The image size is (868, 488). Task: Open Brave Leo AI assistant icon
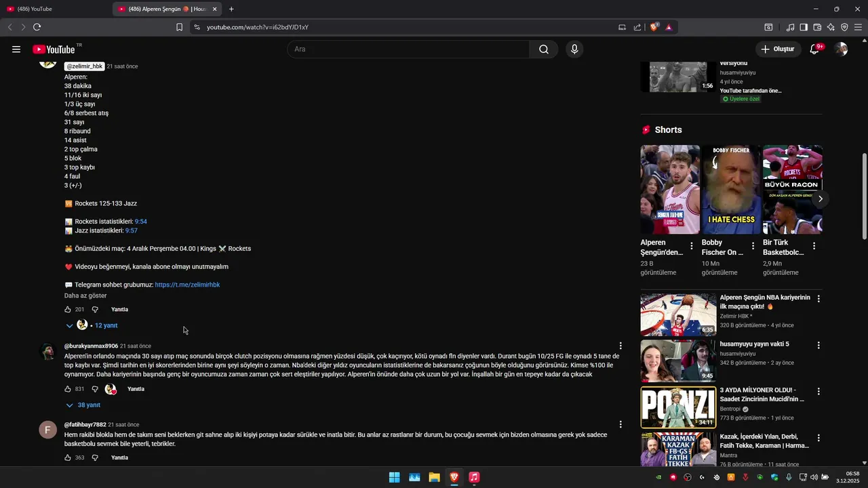tap(831, 27)
